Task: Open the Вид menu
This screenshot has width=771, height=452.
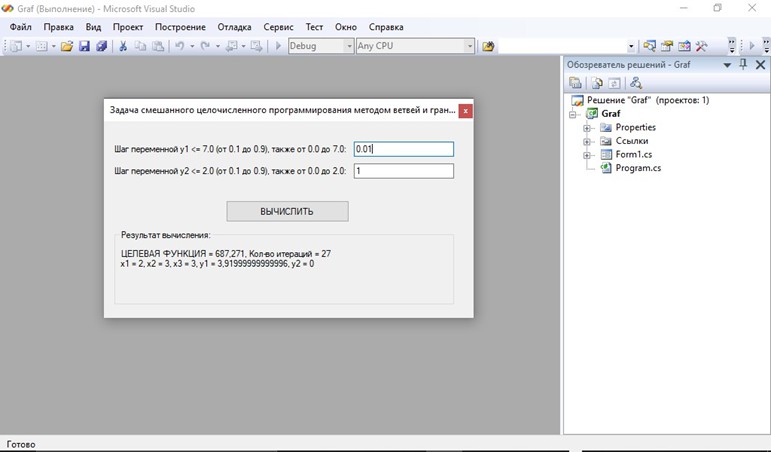Action: 93,27
